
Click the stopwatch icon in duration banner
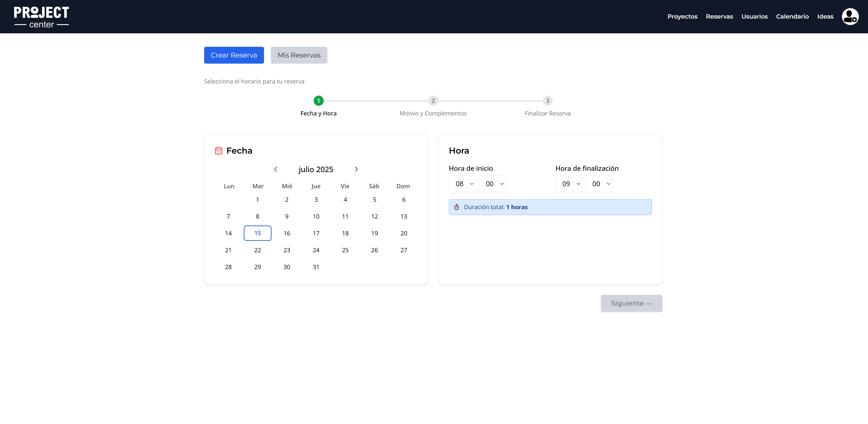tap(457, 207)
